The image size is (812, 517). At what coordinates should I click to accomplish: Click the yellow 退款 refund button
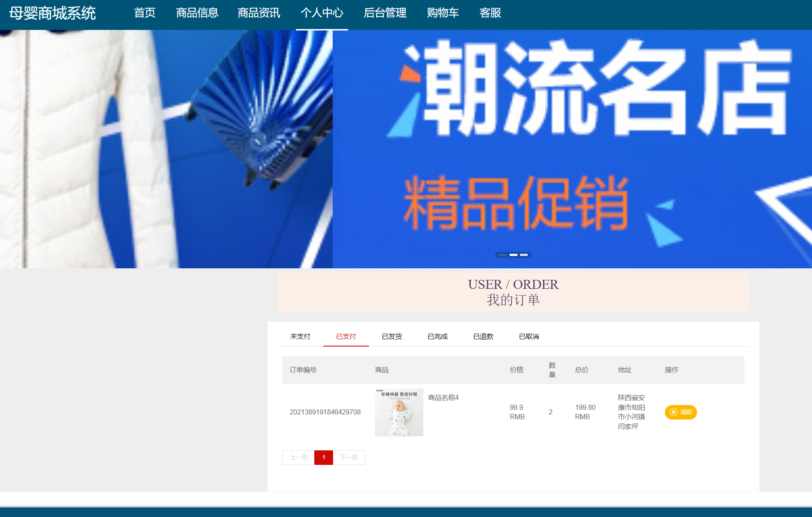click(x=680, y=412)
